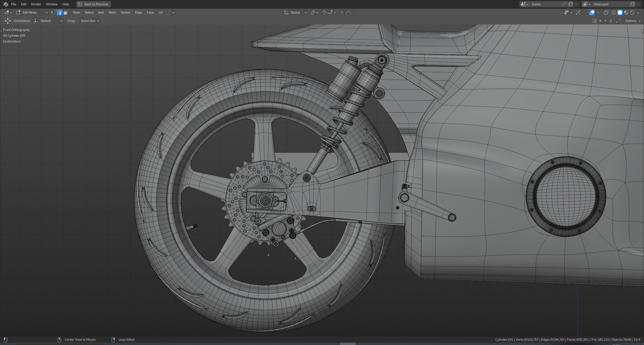Toggle proportional editing
This screenshot has height=345, width=644.
[x=342, y=12]
